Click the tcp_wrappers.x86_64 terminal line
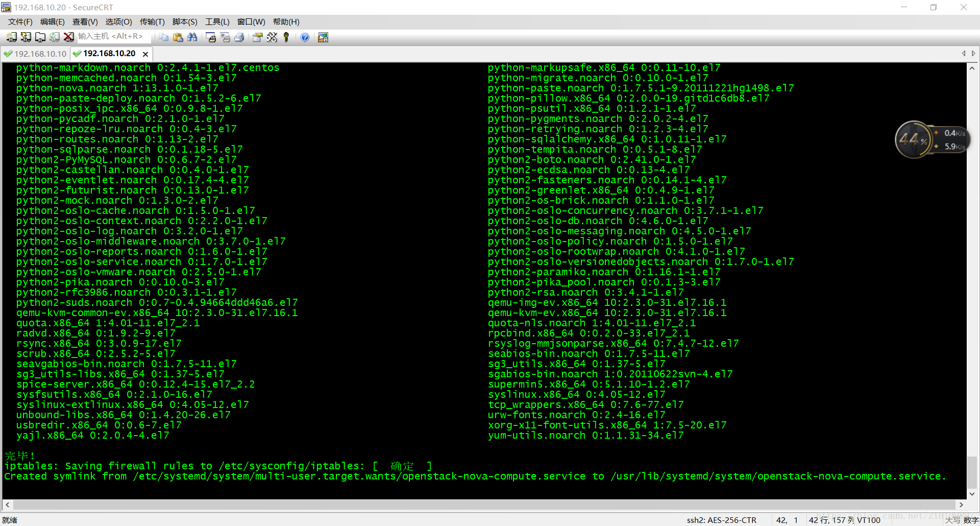980x526 pixels. click(x=585, y=404)
